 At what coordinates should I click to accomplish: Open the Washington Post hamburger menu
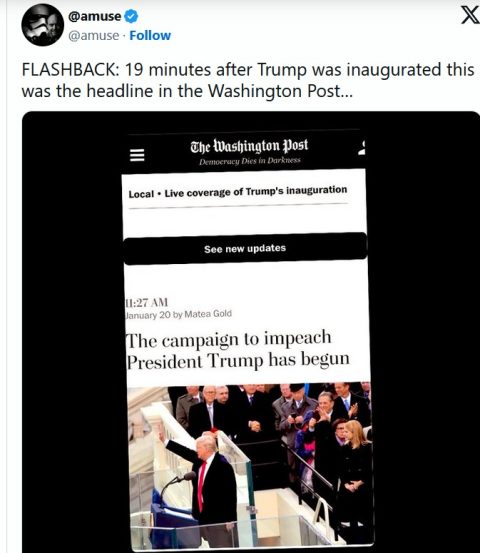click(x=137, y=155)
